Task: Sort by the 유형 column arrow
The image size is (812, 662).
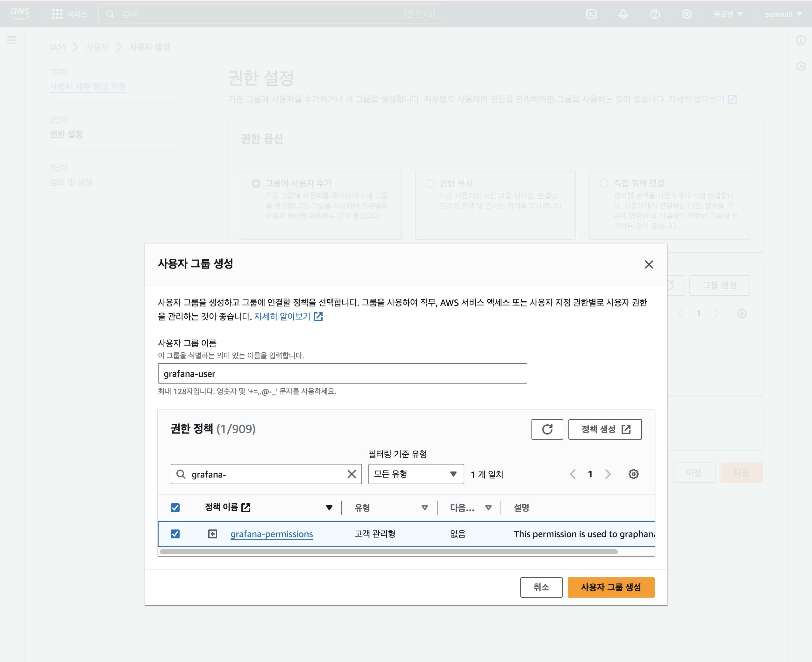Action: click(425, 507)
